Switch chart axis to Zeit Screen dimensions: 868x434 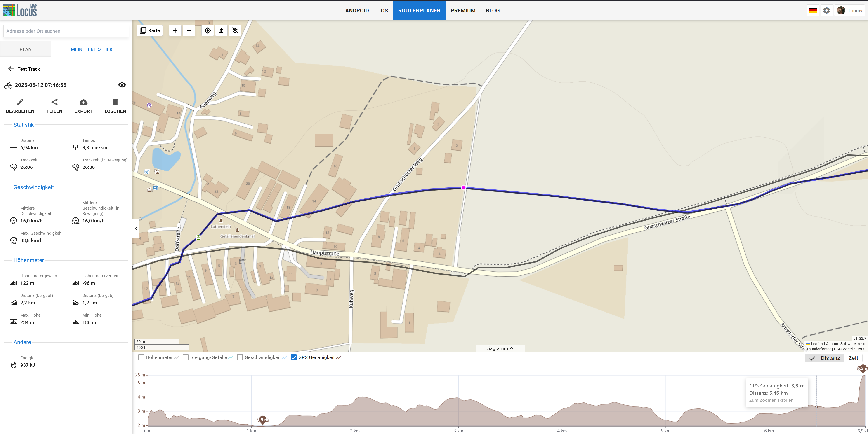853,358
